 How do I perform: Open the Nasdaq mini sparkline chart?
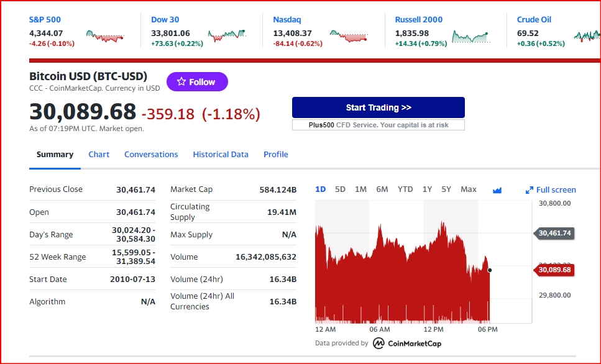click(x=349, y=36)
